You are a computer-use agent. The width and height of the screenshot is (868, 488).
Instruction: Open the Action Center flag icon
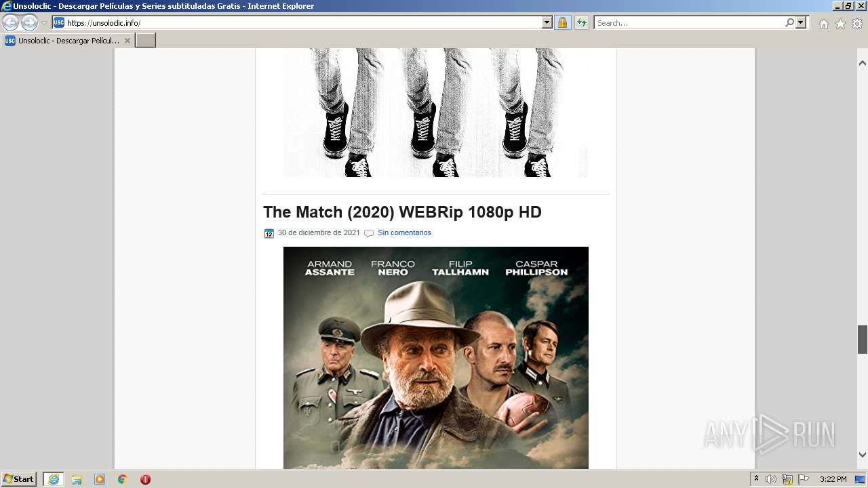pyautogui.click(x=804, y=479)
